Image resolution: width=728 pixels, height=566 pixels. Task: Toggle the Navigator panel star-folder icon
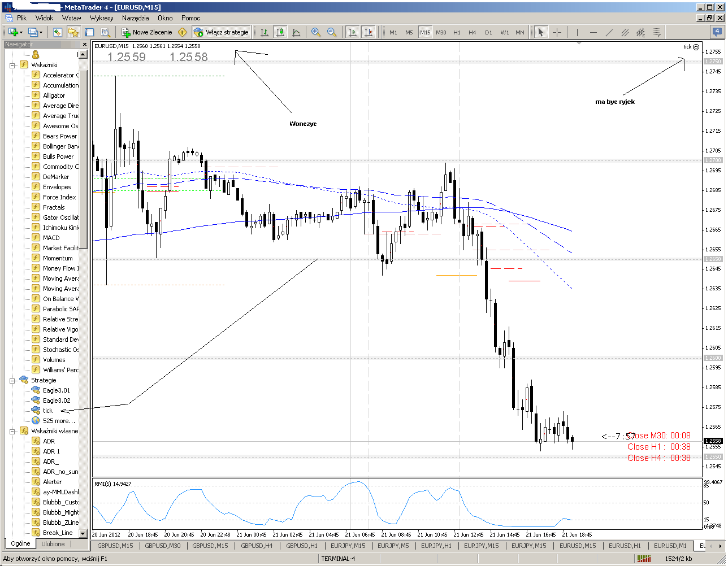click(x=73, y=32)
